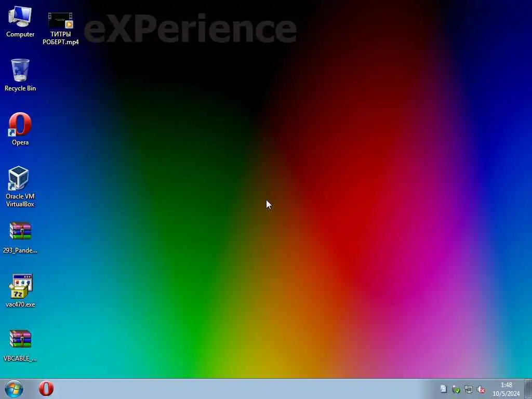Select the ТИТРЫ РОБЕРТ.mp4 video file
Image resolution: width=532 pixels, height=399 pixels.
point(60,28)
